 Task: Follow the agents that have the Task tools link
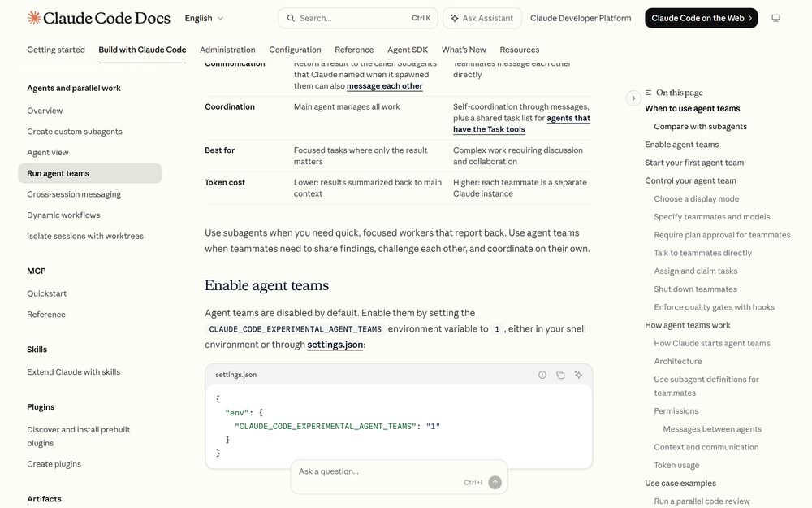[x=521, y=124]
